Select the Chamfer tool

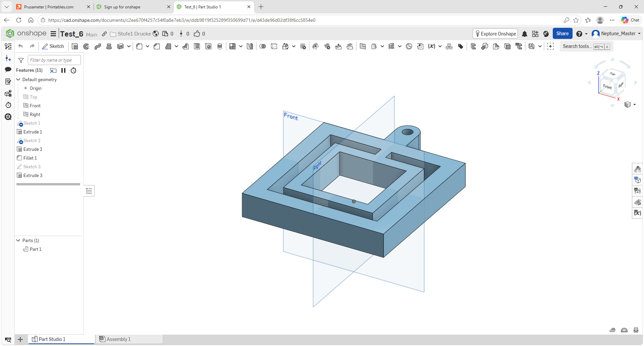[x=157, y=46]
